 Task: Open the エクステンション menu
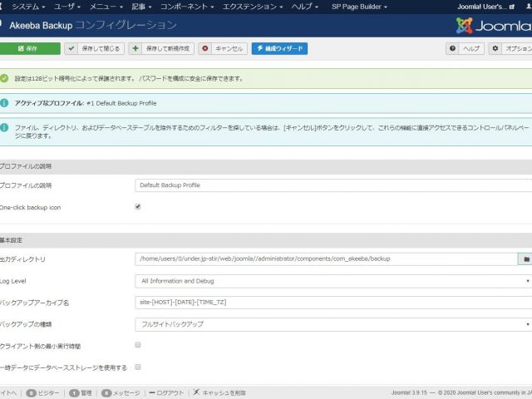[253, 7]
